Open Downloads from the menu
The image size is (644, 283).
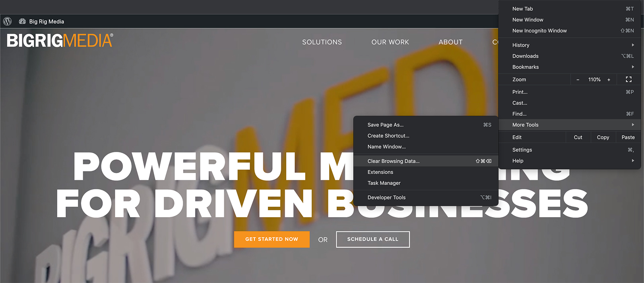(x=570, y=56)
